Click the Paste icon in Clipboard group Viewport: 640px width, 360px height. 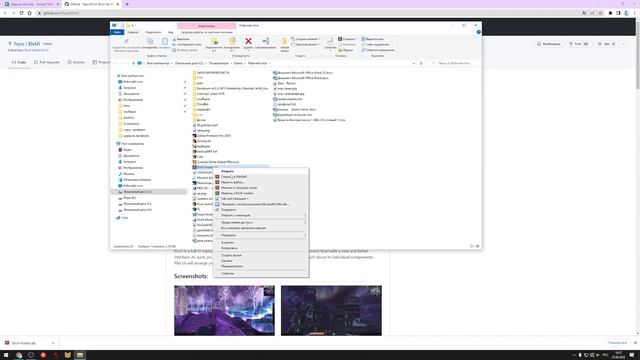[x=165, y=41]
